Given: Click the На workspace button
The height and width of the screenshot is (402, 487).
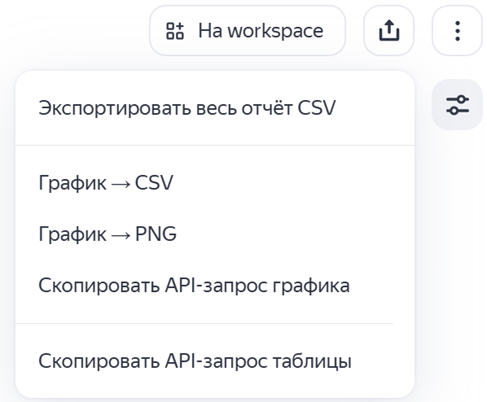Looking at the screenshot, I should (247, 30).
